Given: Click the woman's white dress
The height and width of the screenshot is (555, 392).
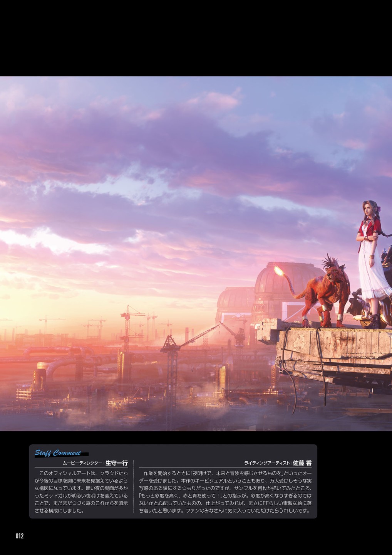Looking at the screenshot, I should tap(373, 277).
